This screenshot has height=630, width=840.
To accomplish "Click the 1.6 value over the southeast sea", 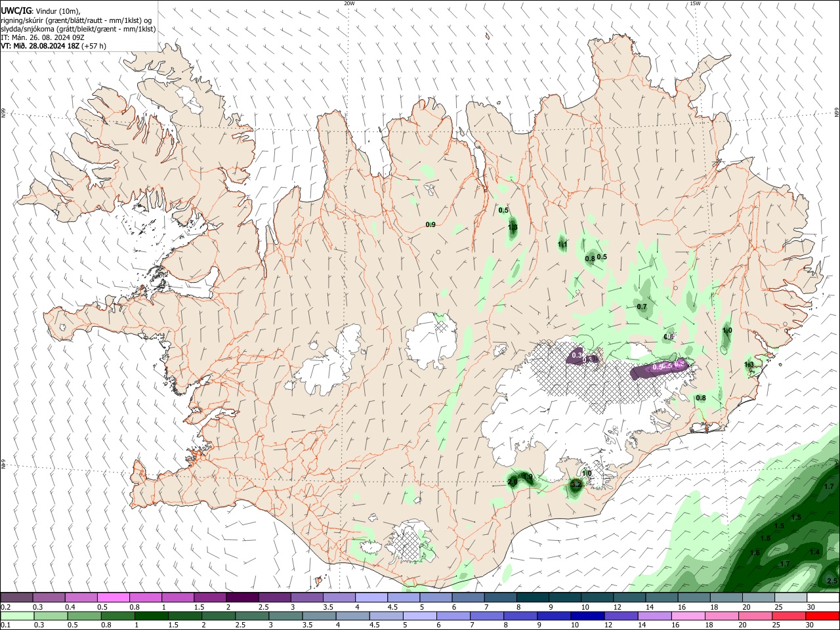I will (755, 553).
